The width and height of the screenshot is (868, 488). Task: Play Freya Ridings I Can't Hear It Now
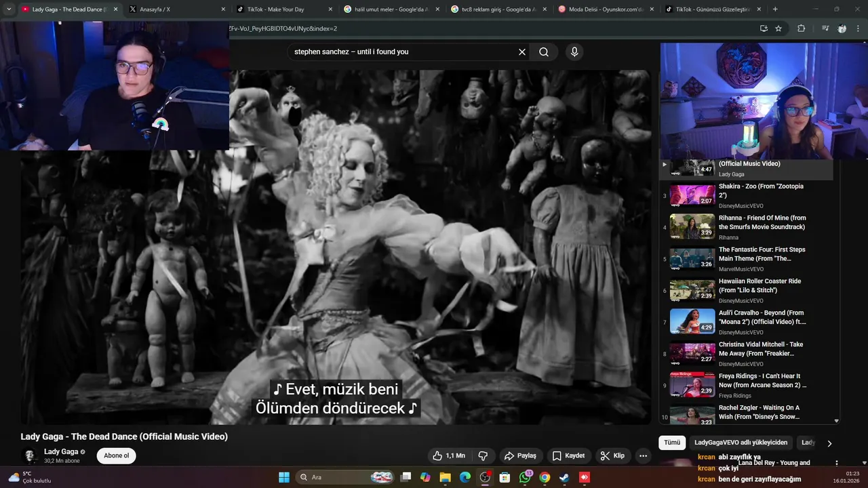[x=746, y=385]
